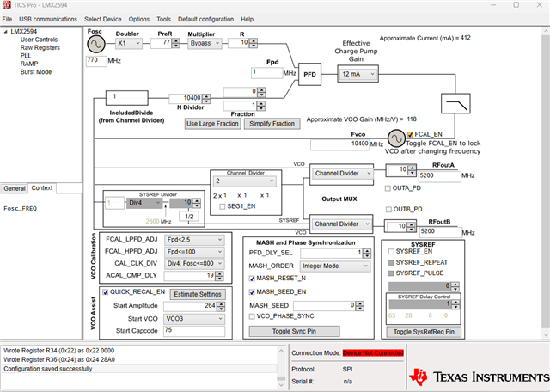Open the Doubler X1 dropdown

[129, 44]
